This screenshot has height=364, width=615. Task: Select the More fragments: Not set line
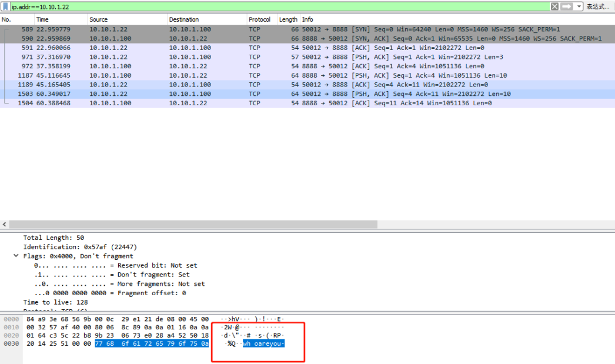(119, 284)
